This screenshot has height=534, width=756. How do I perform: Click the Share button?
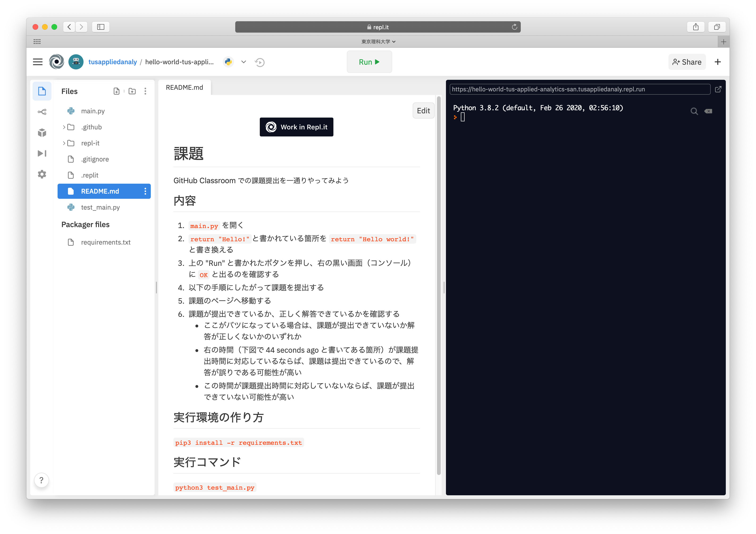[x=687, y=62]
